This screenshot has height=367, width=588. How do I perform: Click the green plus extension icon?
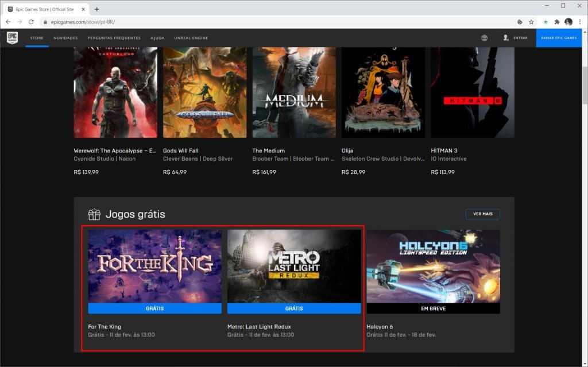click(546, 22)
